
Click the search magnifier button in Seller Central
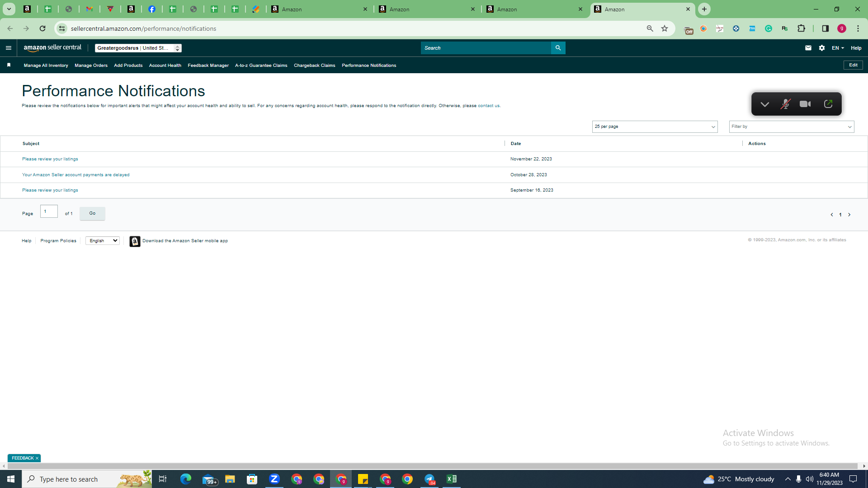point(558,48)
